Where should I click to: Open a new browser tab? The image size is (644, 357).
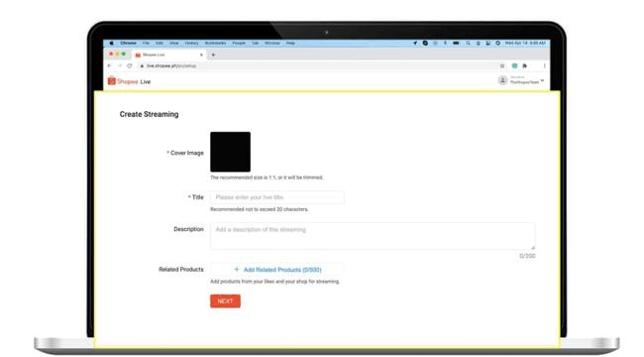213,55
